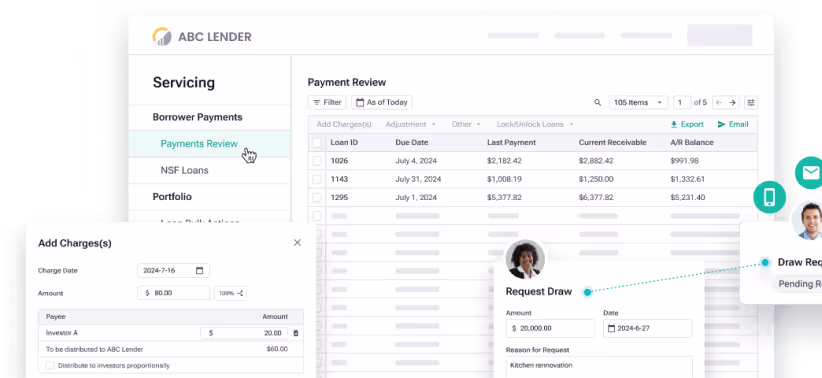Sort by Due Date column header
Screen dimensions: 822x378
pyautogui.click(x=412, y=143)
